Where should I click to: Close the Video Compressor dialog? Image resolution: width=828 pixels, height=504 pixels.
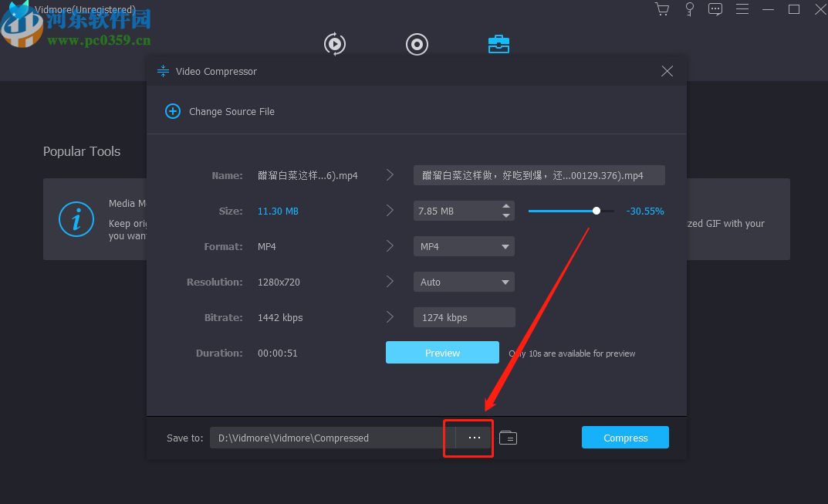[x=667, y=71]
